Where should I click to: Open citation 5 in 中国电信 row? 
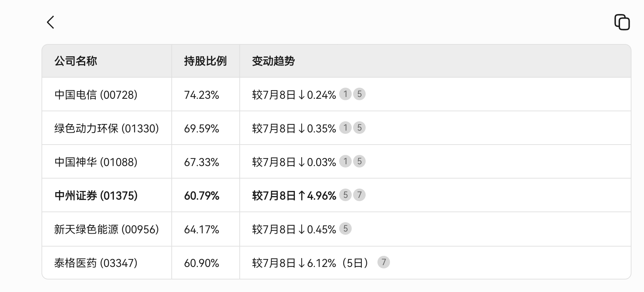coord(360,94)
